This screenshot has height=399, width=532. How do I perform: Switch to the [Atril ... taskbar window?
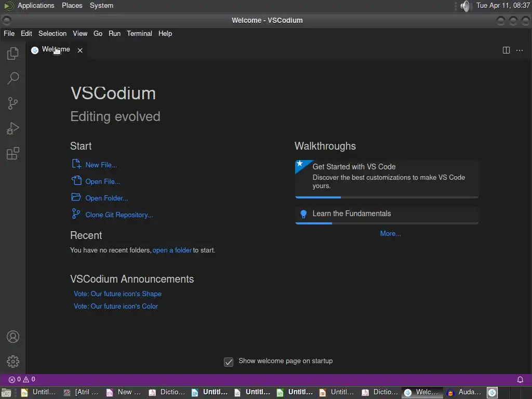(x=83, y=393)
